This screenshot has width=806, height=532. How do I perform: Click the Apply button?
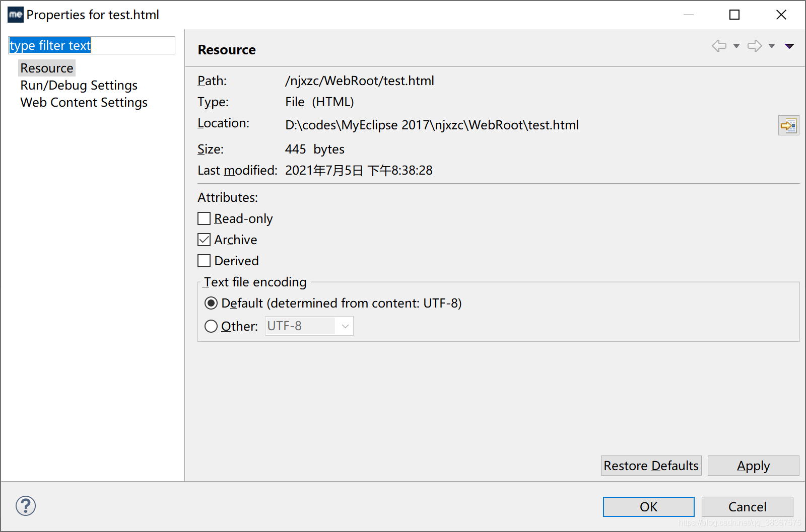coord(754,466)
